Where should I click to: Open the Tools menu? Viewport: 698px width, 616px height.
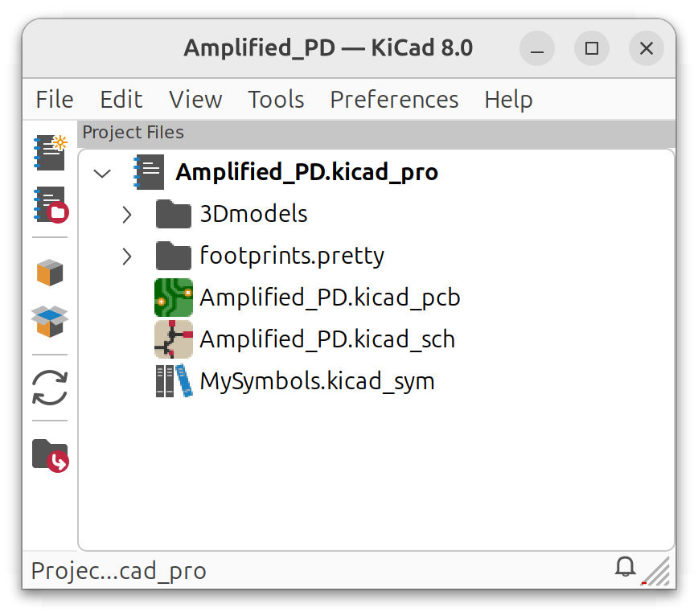click(276, 99)
